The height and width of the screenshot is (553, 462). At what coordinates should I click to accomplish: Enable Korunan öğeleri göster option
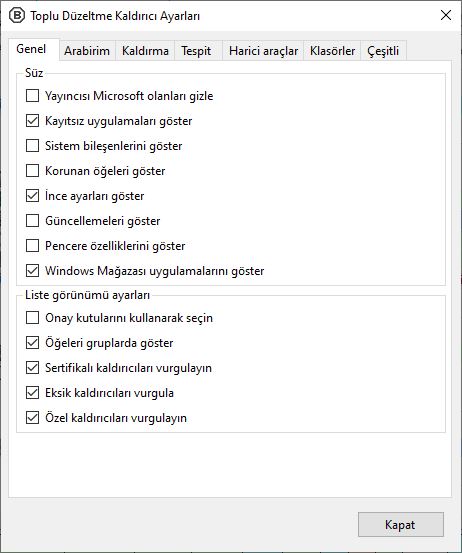point(32,171)
